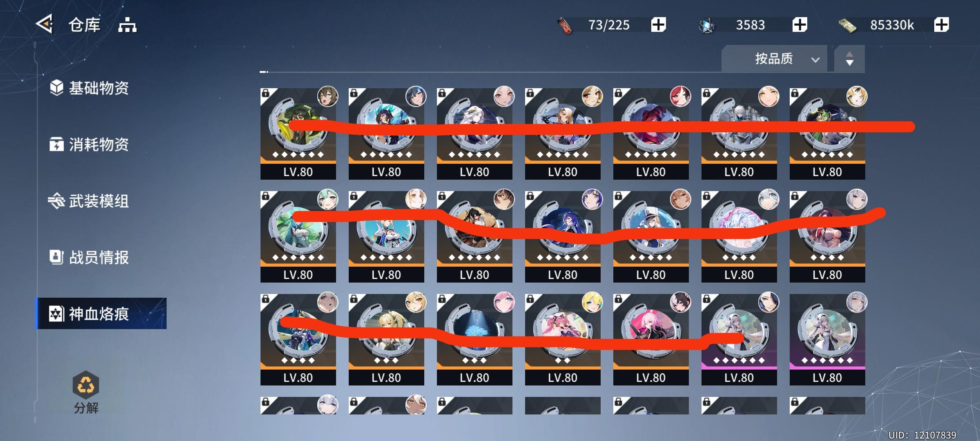Toggle the lock on the first brand card

[265, 94]
